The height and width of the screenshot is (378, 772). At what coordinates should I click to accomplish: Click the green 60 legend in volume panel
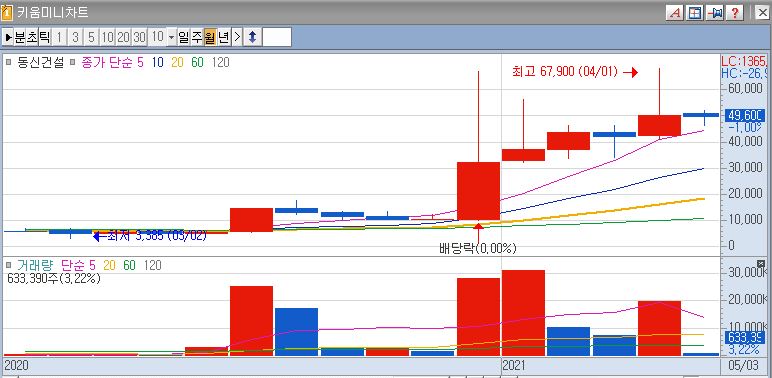point(129,266)
